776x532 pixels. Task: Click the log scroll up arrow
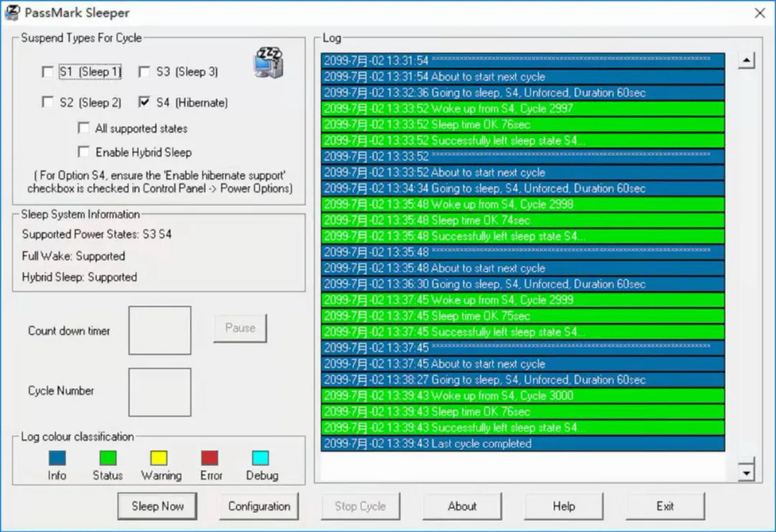click(747, 61)
